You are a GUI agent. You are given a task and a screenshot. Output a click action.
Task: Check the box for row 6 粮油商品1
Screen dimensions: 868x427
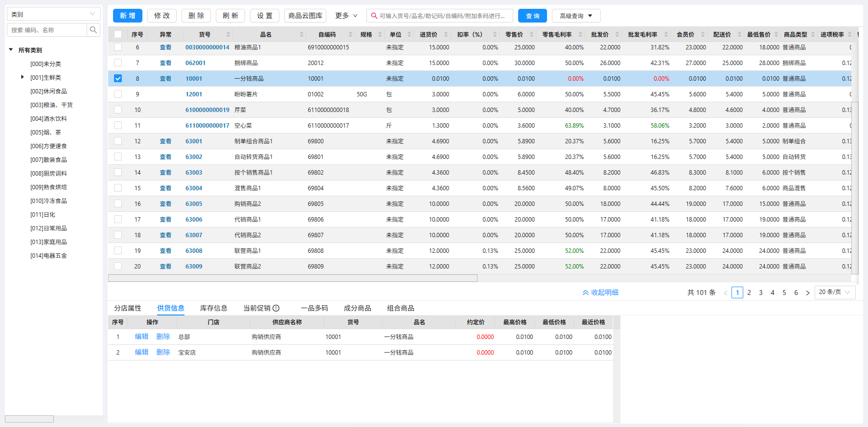[118, 47]
